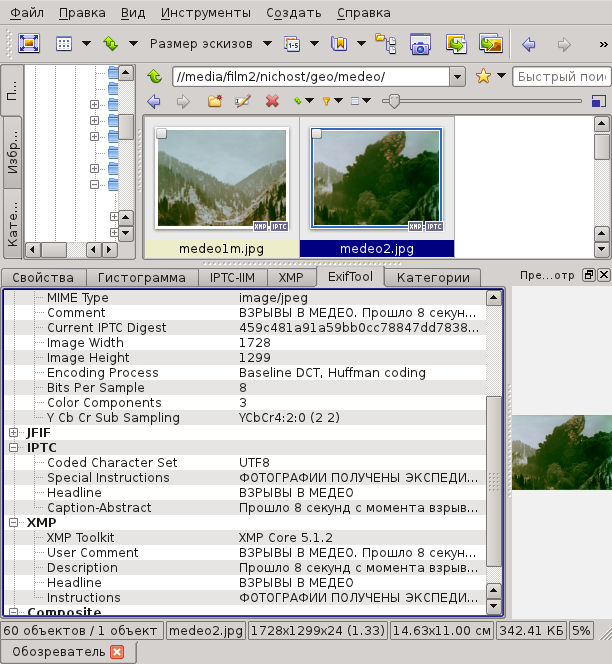Viewport: 612px width, 664px height.
Task: Open dropdown arrow next to batch rename icon
Action: tap(314, 43)
